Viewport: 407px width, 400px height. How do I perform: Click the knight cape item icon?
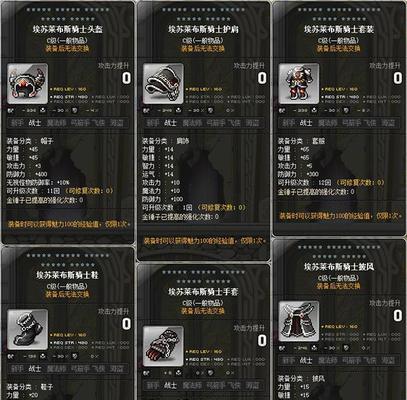[299, 321]
